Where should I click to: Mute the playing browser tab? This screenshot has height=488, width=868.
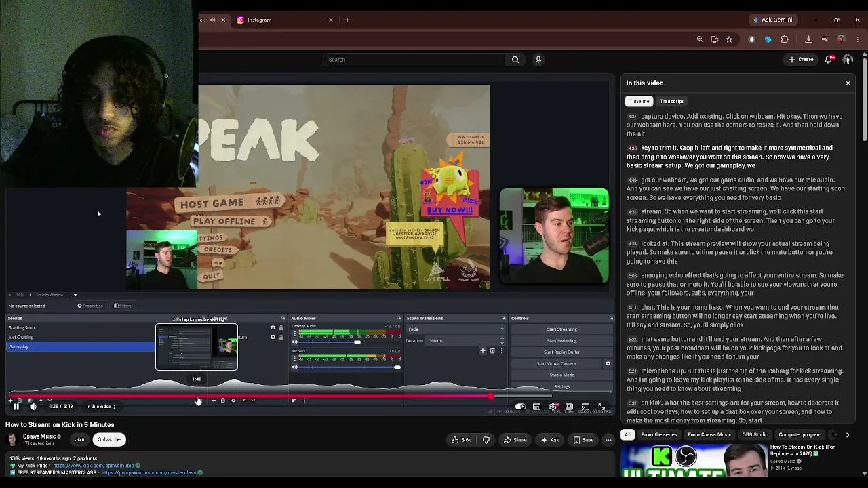[x=212, y=20]
